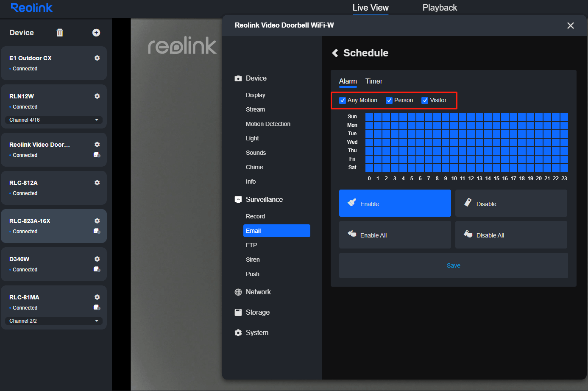The image size is (588, 391).
Task: Open the Push surveillance page
Action: click(x=253, y=274)
